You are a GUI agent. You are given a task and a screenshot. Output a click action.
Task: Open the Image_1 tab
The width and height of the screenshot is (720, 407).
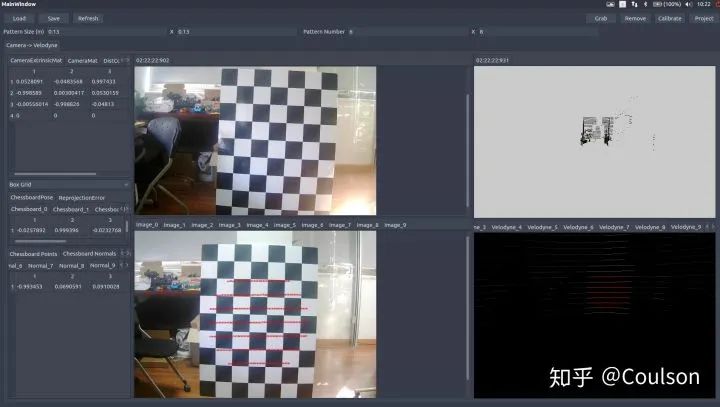(x=174, y=225)
